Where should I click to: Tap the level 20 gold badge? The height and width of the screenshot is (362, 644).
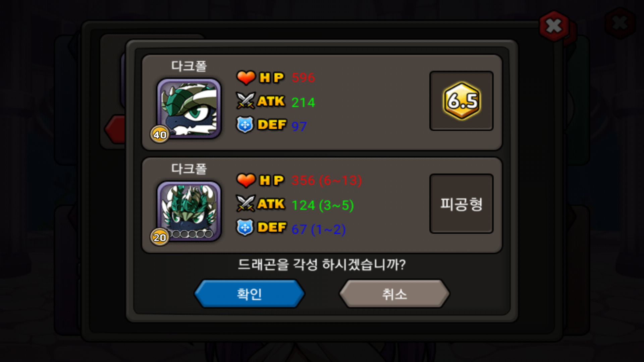point(160,237)
